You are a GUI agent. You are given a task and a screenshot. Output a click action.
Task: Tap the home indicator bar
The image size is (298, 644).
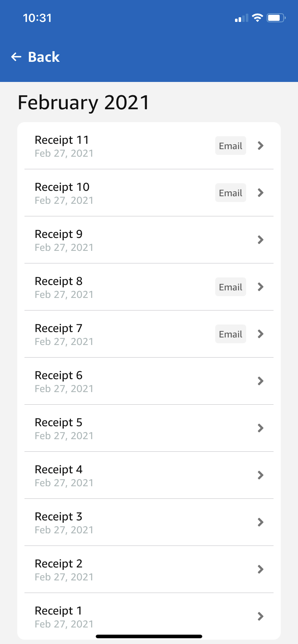[x=149, y=636]
